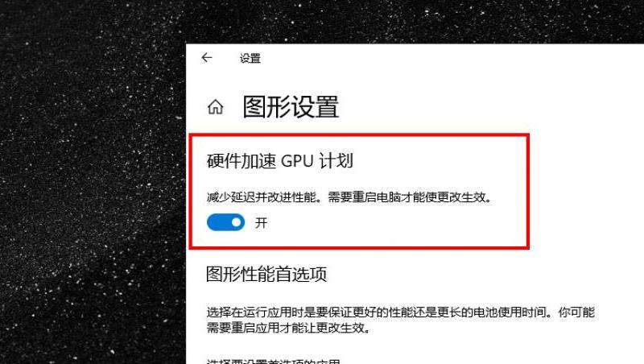Image resolution: width=644 pixels, height=364 pixels.
Task: Click the 开 label next to the toggle
Action: coord(261,223)
